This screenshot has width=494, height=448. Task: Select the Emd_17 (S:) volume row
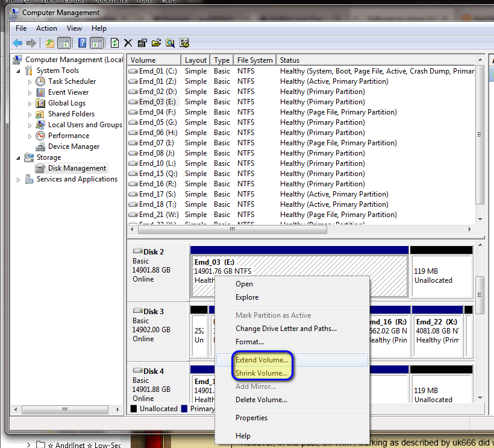[x=301, y=194]
